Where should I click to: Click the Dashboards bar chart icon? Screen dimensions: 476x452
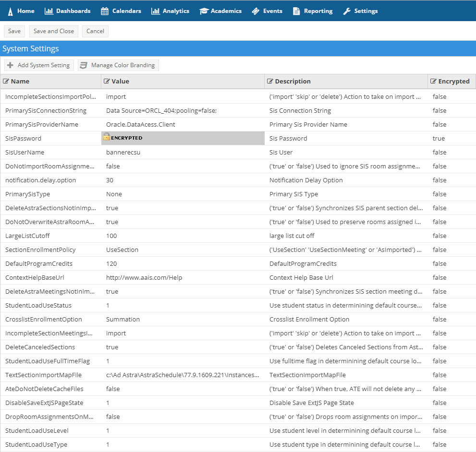(x=49, y=11)
